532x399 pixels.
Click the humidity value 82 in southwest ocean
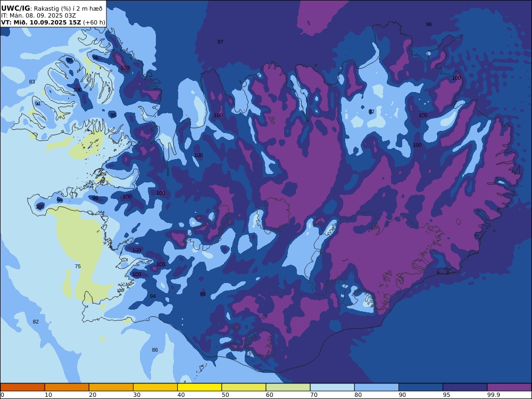[36, 322]
